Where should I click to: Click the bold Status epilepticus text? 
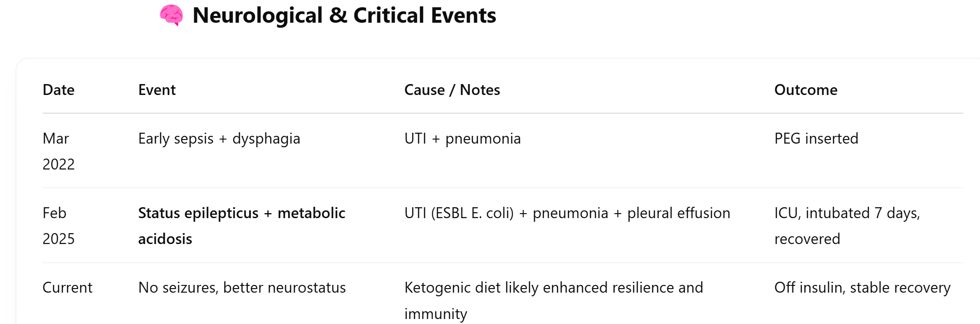click(x=198, y=213)
